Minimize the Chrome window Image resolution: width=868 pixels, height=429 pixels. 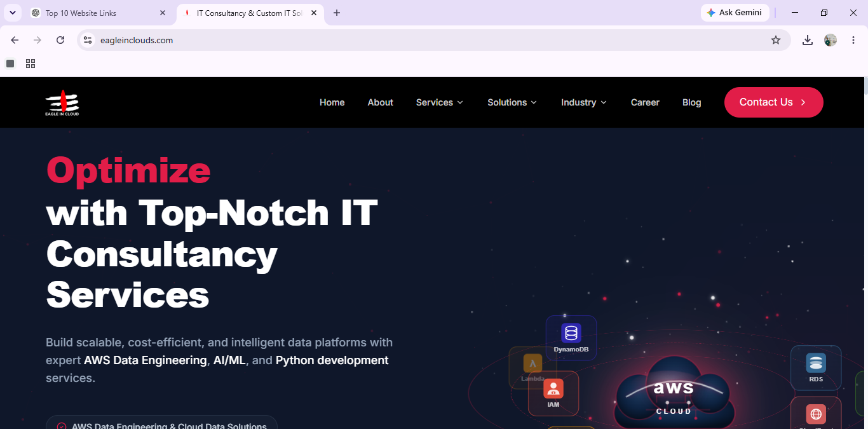tap(795, 13)
